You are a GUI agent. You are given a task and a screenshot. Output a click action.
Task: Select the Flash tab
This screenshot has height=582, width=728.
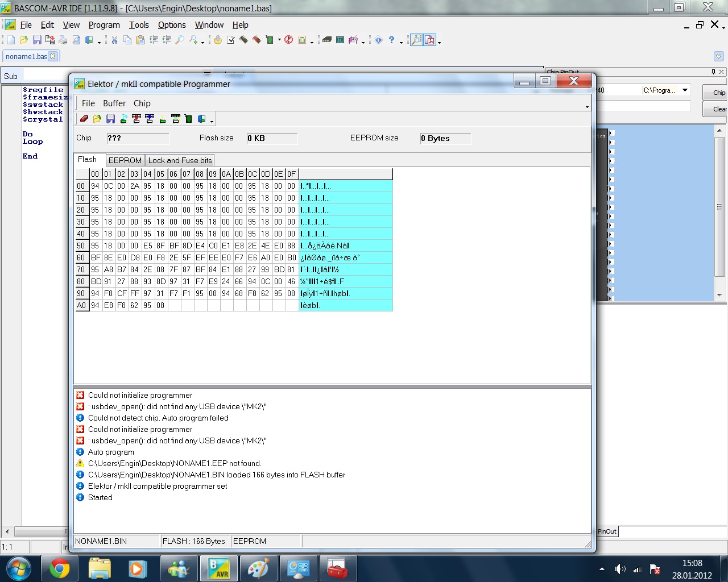89,160
